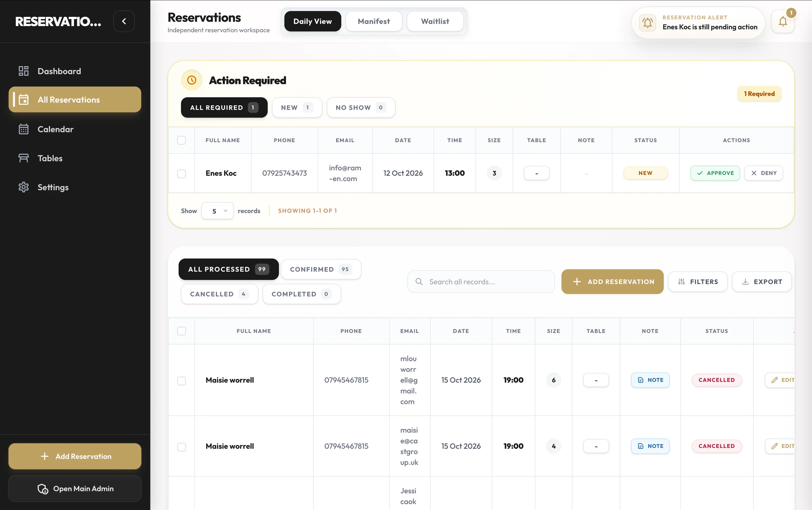Click the Settings gear icon

pyautogui.click(x=23, y=187)
